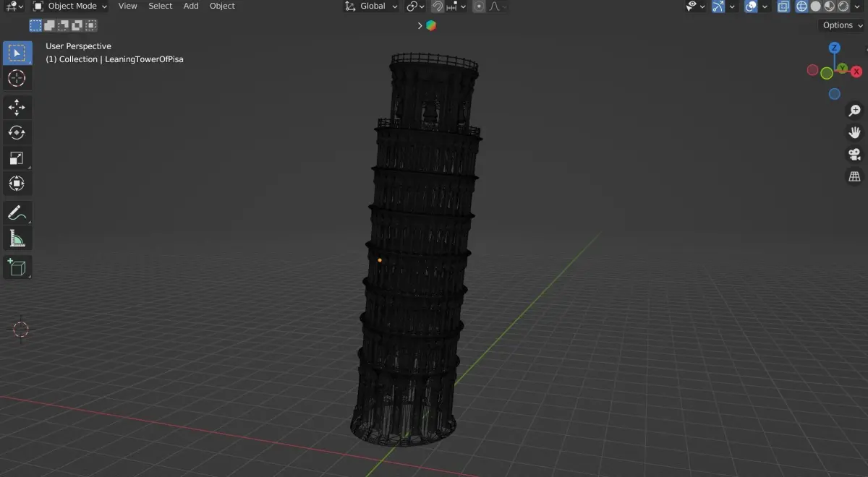The image size is (868, 477).
Task: Select the Measure tool
Action: (17, 238)
